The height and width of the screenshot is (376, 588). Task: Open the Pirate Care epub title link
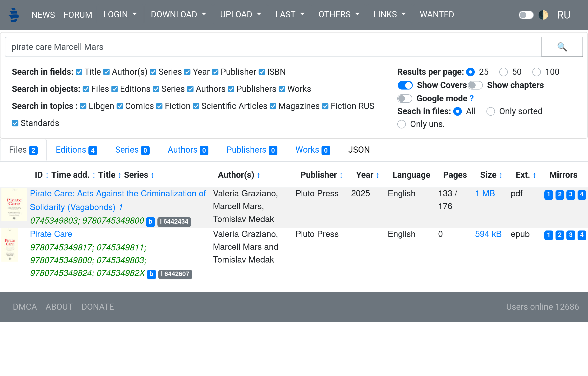tap(51, 234)
